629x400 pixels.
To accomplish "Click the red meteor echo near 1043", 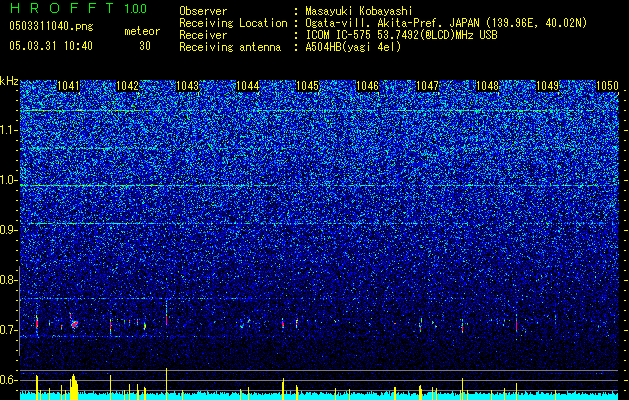I will [x=166, y=319].
